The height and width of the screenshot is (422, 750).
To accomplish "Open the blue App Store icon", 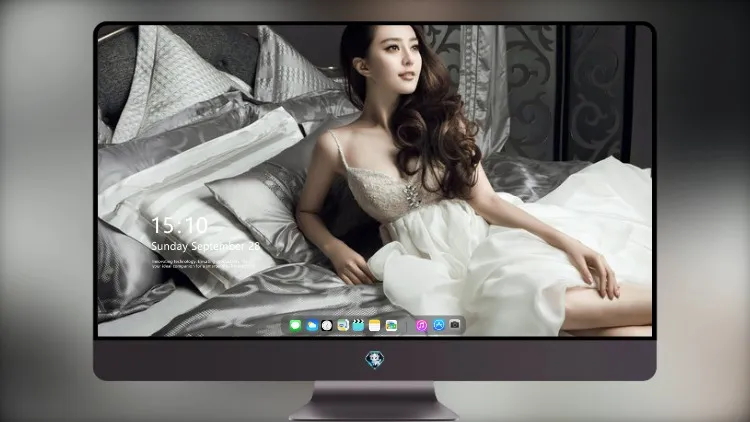I will (439, 325).
